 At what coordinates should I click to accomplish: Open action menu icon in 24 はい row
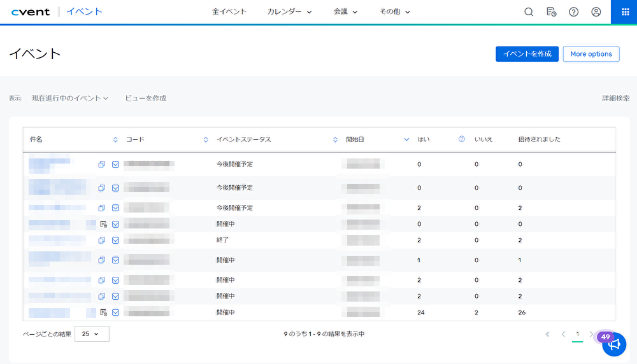pos(115,312)
